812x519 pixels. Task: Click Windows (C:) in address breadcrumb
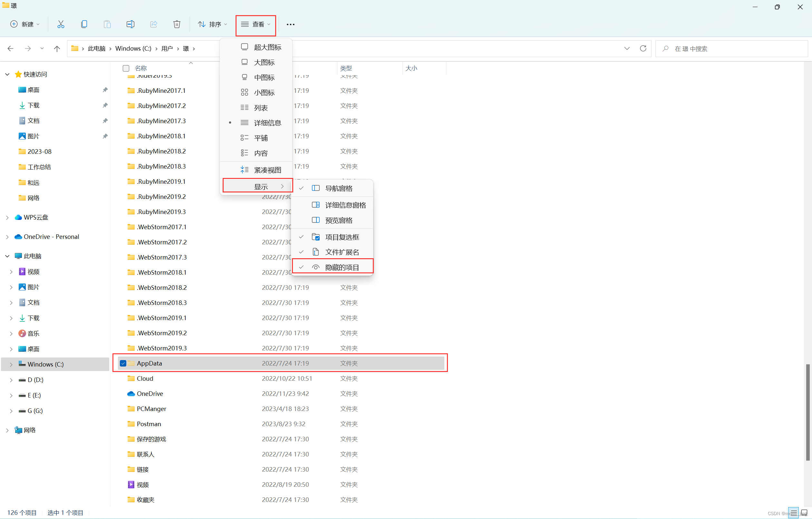(133, 49)
